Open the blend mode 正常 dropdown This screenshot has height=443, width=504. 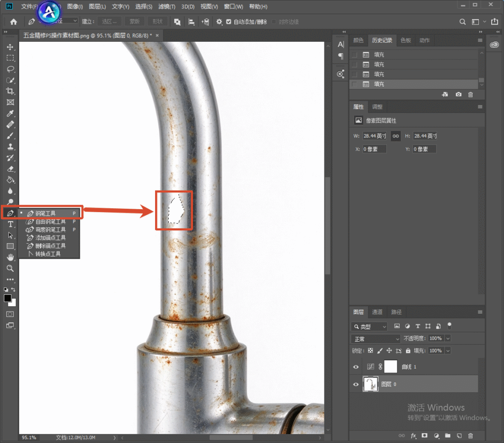point(376,339)
